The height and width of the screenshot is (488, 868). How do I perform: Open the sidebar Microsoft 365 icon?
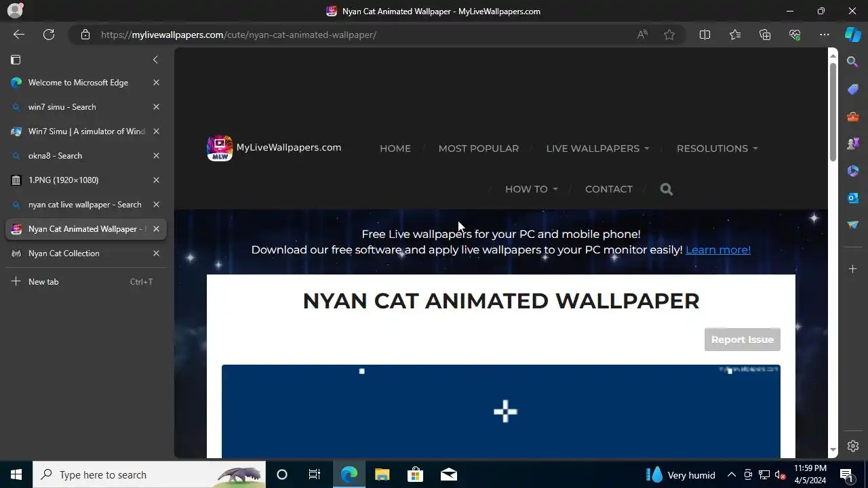(x=853, y=171)
